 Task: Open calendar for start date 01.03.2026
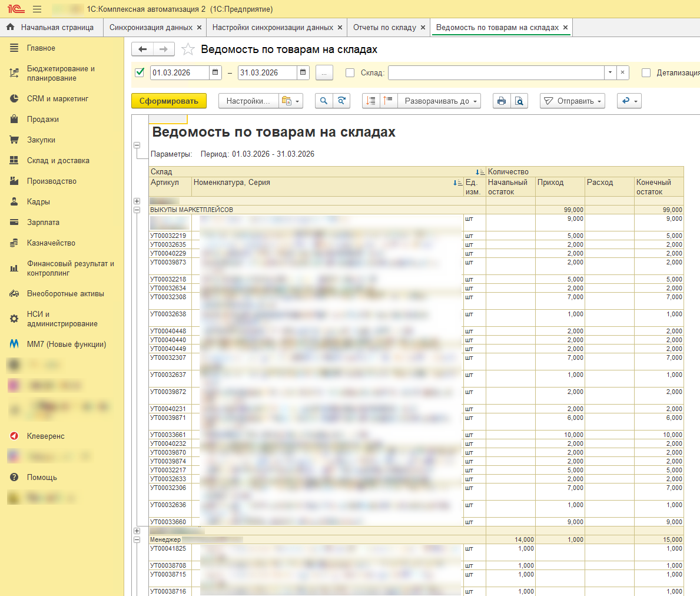pyautogui.click(x=215, y=72)
